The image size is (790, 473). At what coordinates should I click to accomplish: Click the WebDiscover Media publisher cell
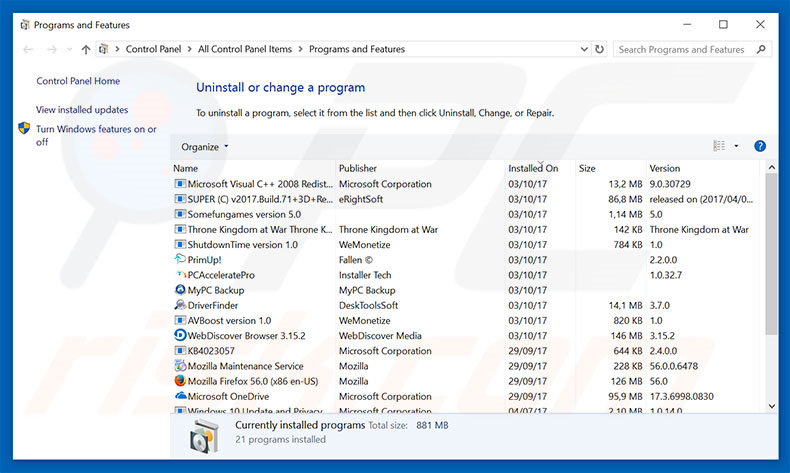380,336
